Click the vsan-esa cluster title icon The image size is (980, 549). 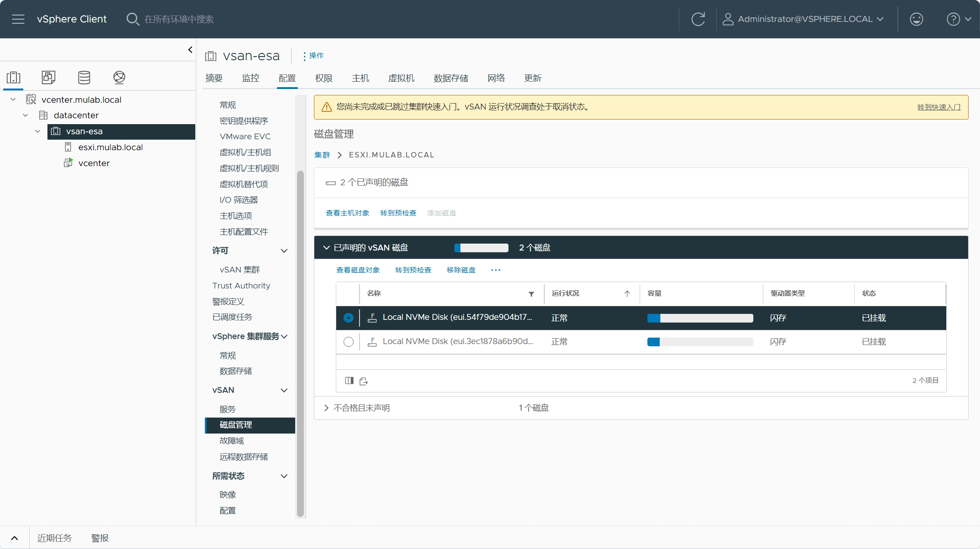(x=211, y=56)
